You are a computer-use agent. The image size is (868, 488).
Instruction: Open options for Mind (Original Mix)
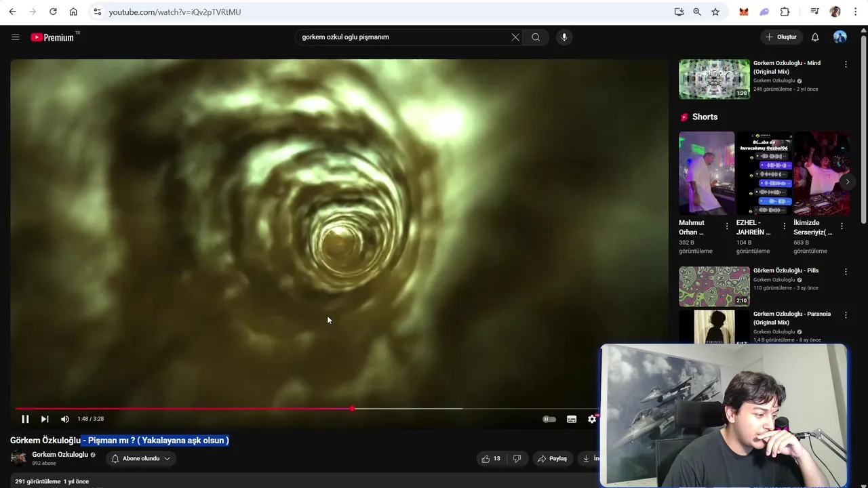[846, 64]
